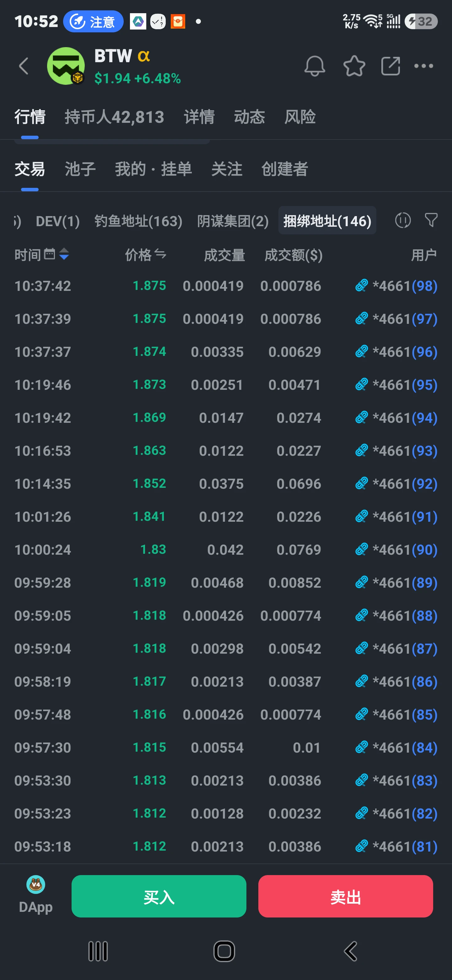The width and height of the screenshot is (452, 980).
Task: Select the 钓鱼地址(163) filter
Action: (x=138, y=220)
